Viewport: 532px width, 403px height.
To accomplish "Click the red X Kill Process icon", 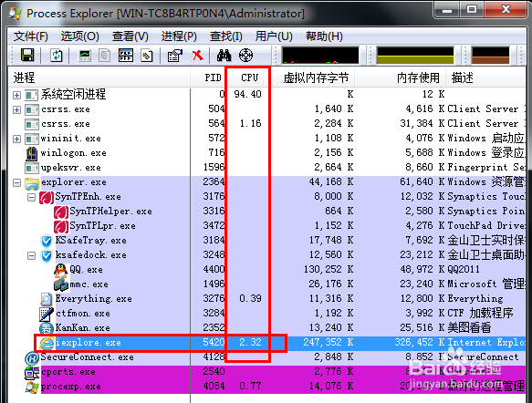I will 197,55.
